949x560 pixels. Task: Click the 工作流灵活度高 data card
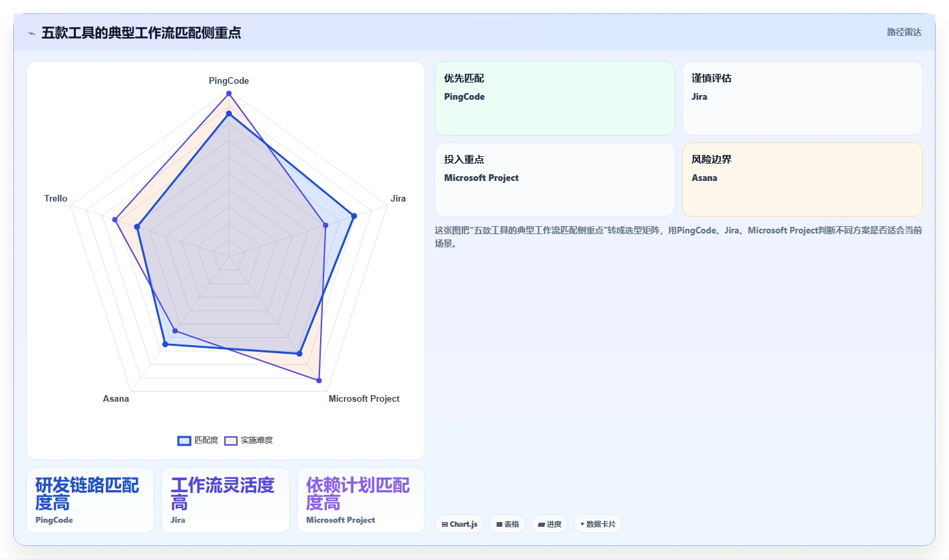pos(226,500)
